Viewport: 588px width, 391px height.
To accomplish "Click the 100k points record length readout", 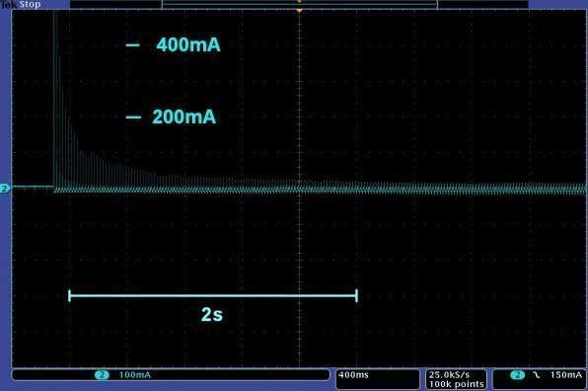I will (x=457, y=384).
